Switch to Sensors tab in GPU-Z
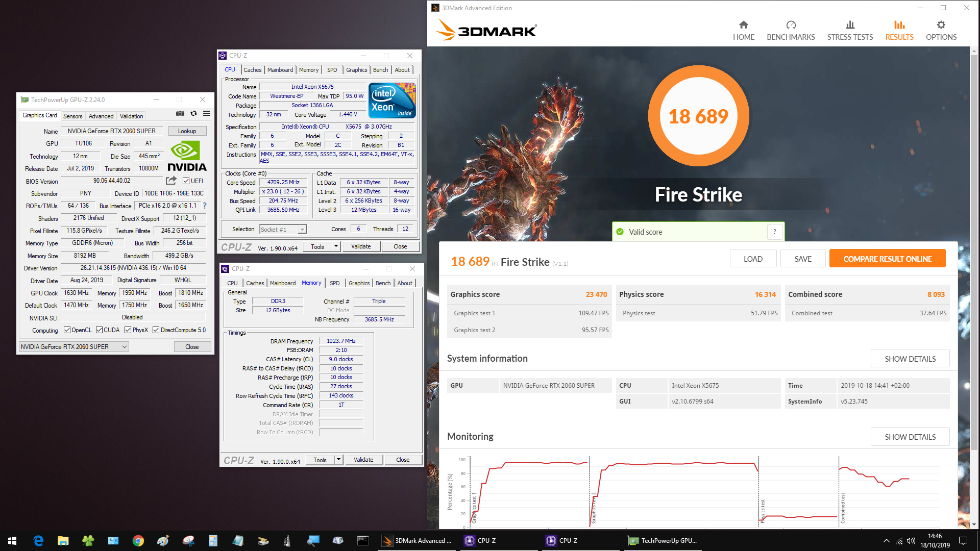Image resolution: width=980 pixels, height=551 pixels. tap(73, 116)
